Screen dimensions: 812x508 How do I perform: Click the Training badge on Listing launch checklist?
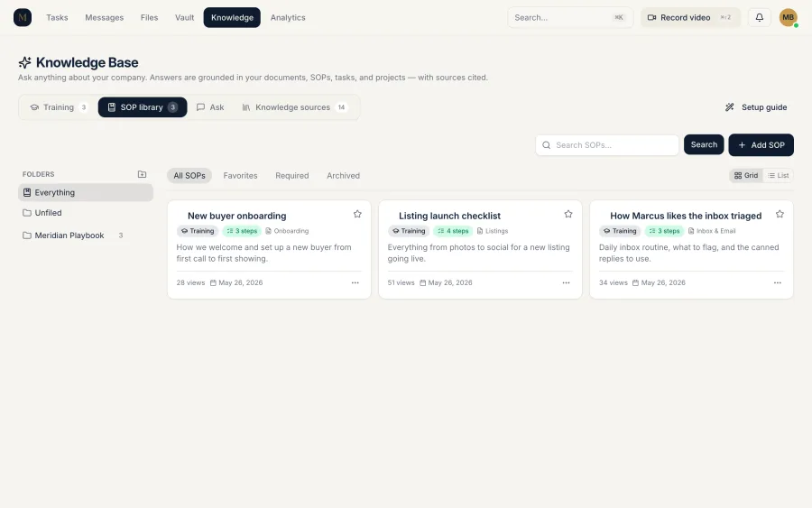pos(409,231)
